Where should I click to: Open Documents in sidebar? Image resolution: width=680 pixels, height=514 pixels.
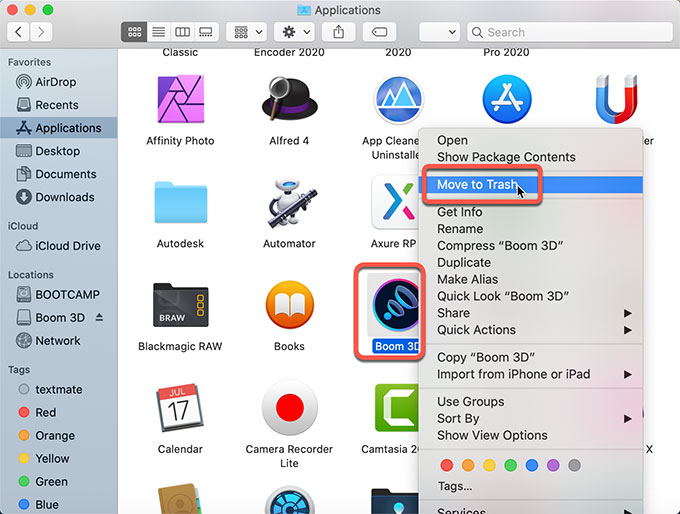pos(59,174)
